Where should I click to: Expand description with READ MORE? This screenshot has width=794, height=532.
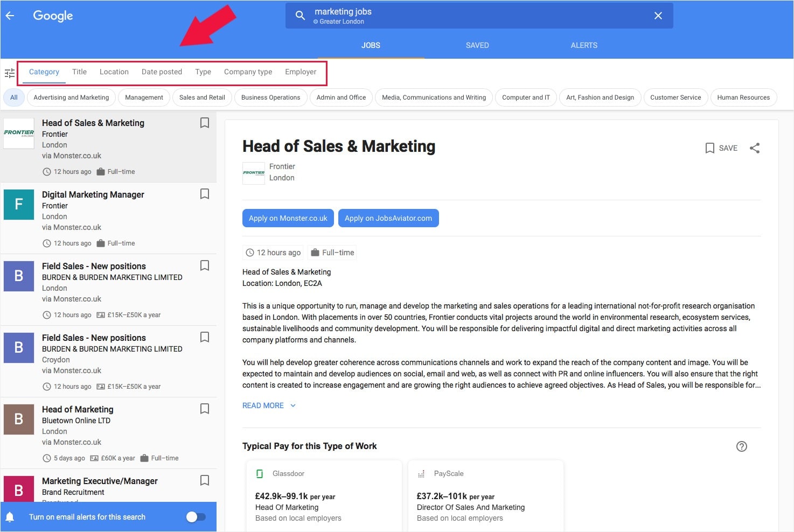click(269, 405)
